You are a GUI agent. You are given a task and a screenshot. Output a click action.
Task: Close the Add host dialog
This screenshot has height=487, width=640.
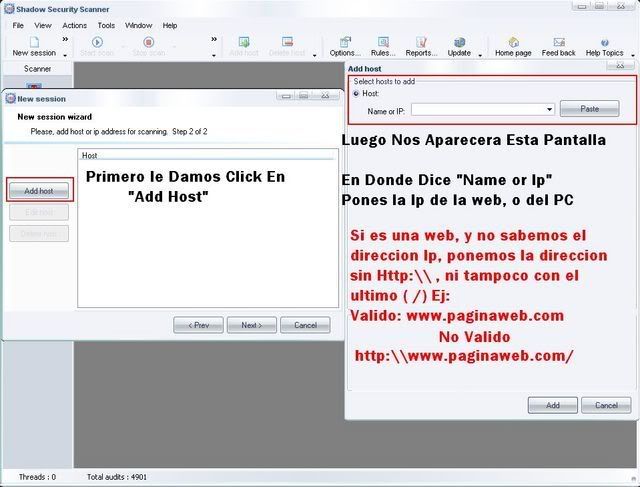click(x=620, y=65)
